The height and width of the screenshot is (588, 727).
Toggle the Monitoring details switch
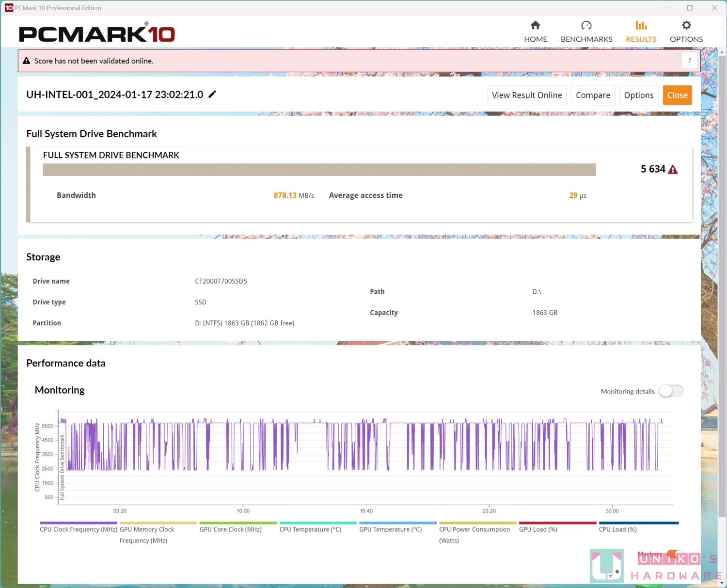coord(671,391)
